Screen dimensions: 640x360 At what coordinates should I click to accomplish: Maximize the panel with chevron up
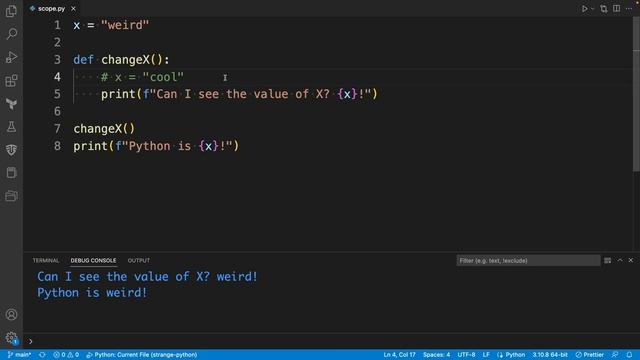tap(620, 260)
